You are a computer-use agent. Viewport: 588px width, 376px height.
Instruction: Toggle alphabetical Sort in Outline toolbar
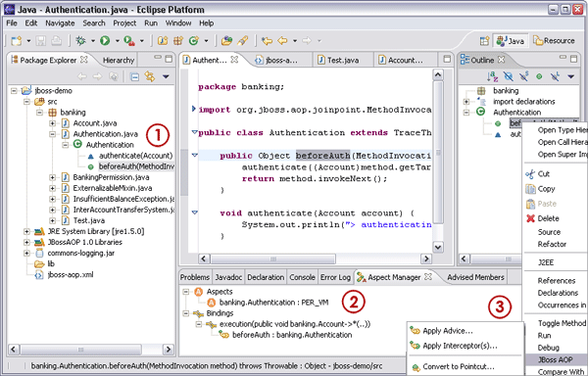pyautogui.click(x=492, y=76)
